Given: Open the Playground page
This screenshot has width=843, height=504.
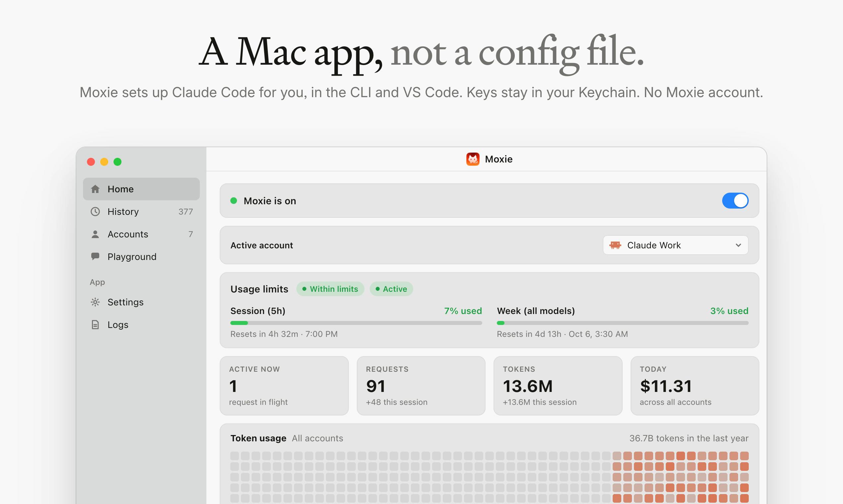Looking at the screenshot, I should (141, 257).
